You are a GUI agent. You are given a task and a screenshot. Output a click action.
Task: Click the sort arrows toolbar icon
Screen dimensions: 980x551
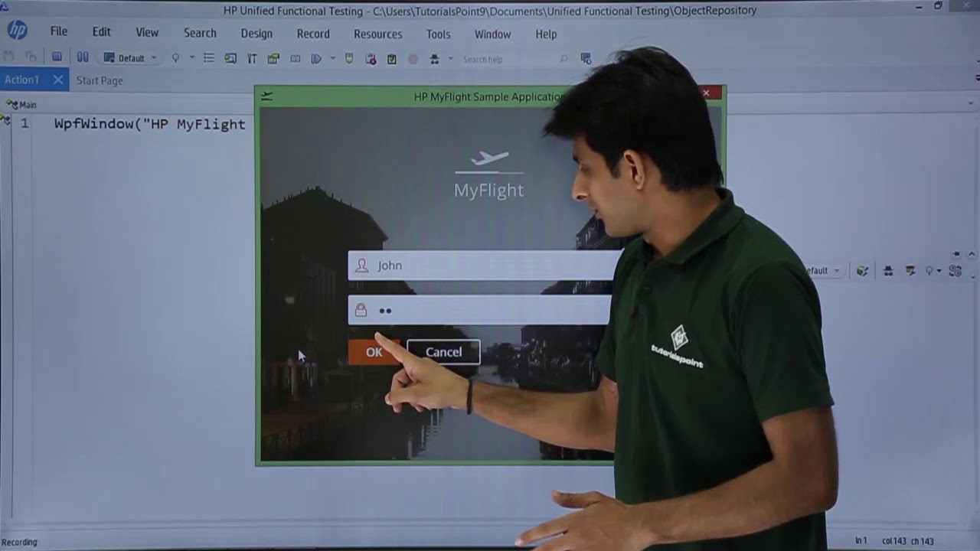click(x=252, y=58)
